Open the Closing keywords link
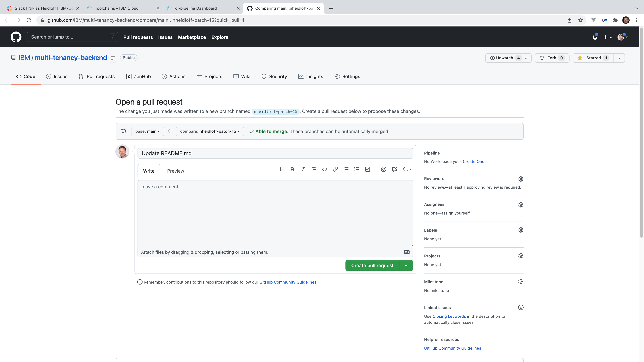Viewport: 644px width, 362px height. click(449, 316)
